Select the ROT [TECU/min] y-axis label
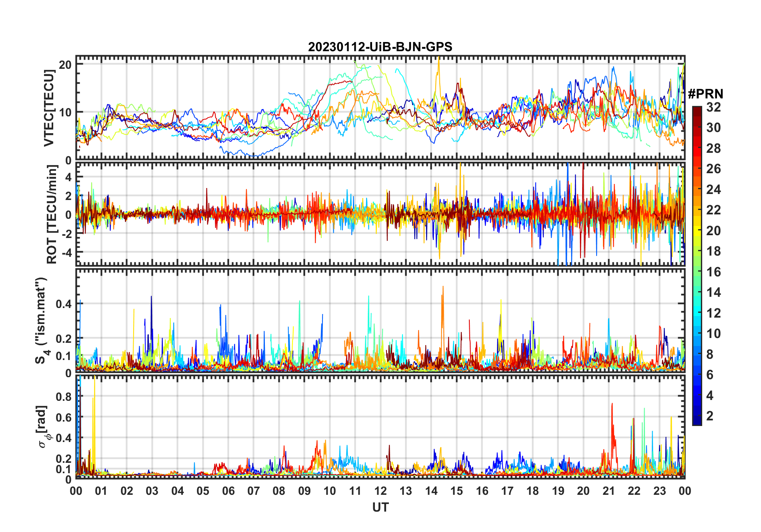The image size is (761, 532). [x=52, y=214]
